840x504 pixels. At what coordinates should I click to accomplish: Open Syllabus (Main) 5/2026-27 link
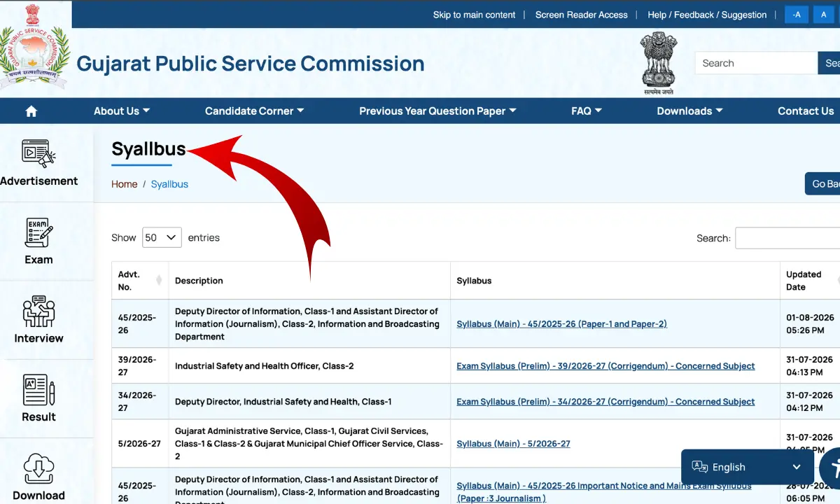point(513,444)
